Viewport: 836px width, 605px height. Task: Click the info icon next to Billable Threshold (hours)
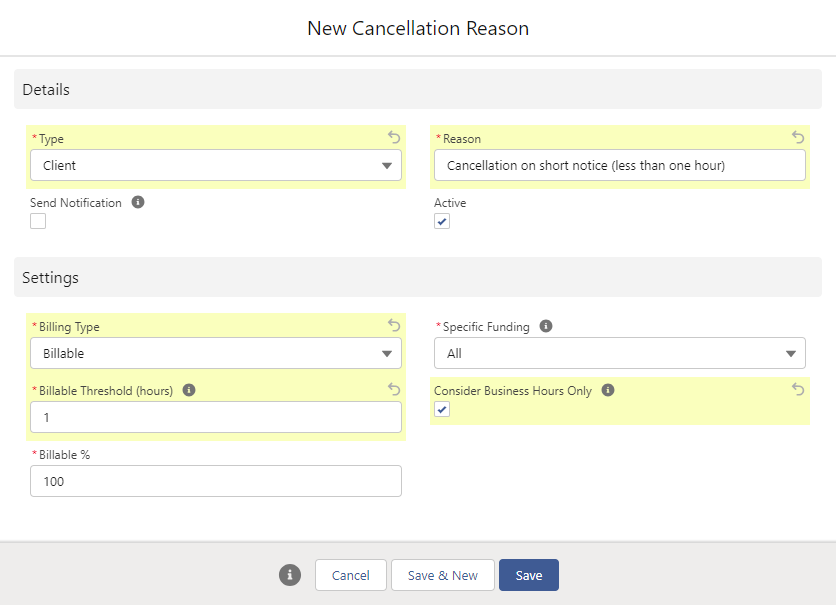(189, 390)
